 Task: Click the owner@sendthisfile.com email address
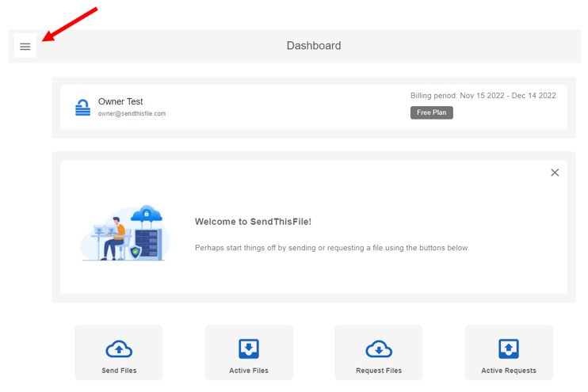coord(132,114)
